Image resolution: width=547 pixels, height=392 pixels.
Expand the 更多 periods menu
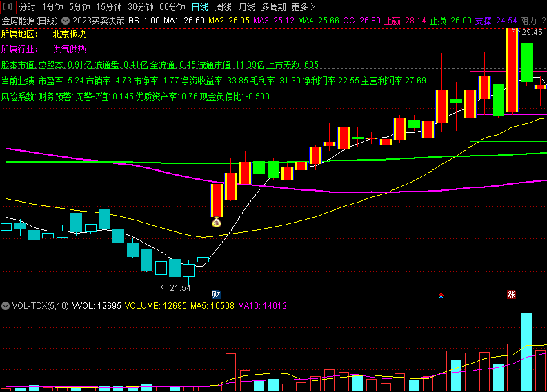click(x=303, y=7)
